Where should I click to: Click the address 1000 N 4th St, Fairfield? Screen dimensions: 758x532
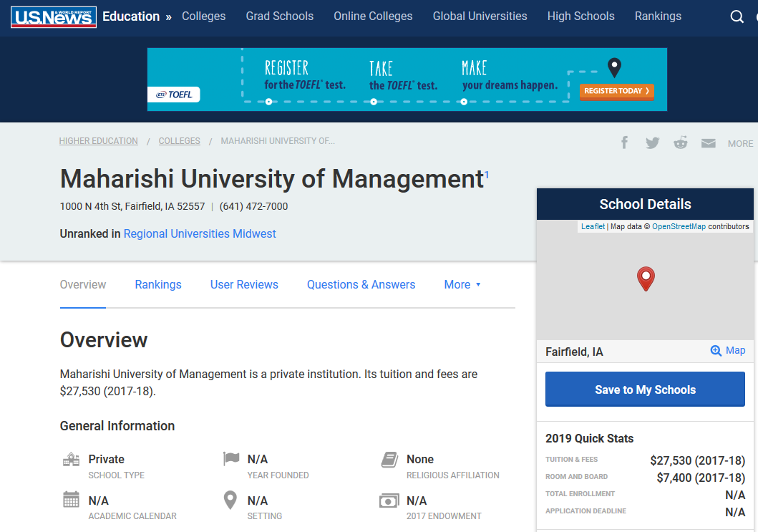132,206
